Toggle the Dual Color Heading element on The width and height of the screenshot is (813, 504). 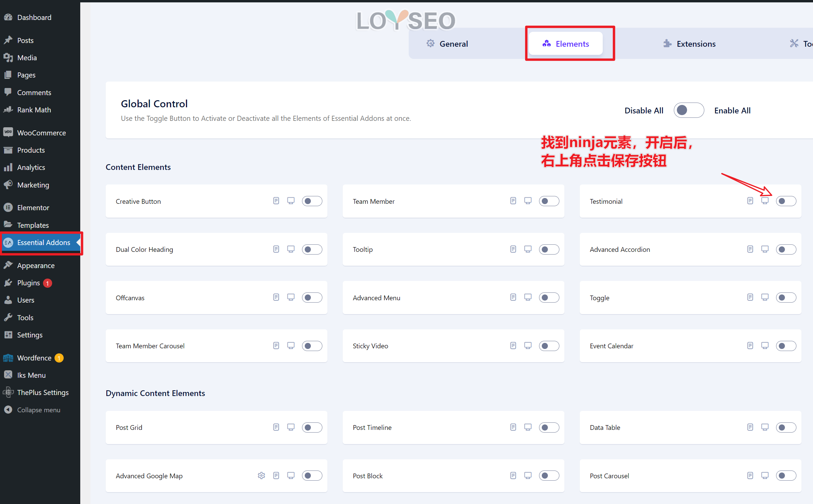coord(311,249)
